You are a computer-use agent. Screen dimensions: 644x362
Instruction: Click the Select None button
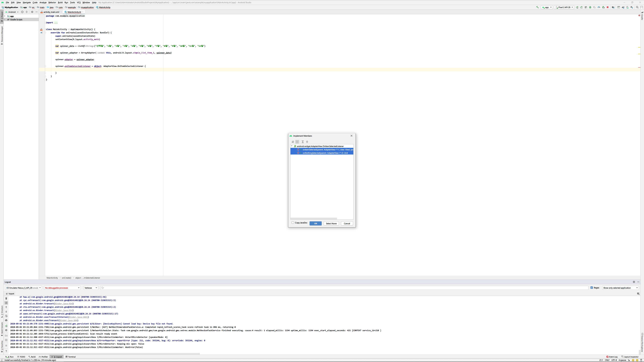coord(331,224)
